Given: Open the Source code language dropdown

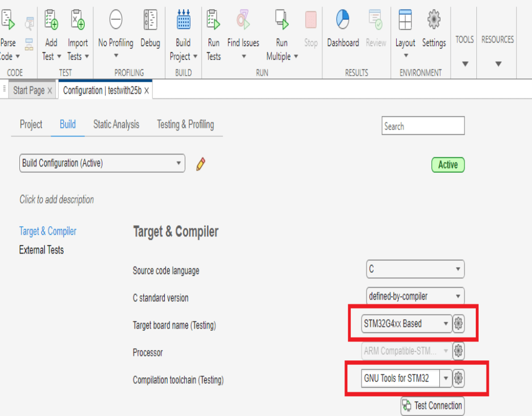Looking at the screenshot, I should tap(415, 269).
